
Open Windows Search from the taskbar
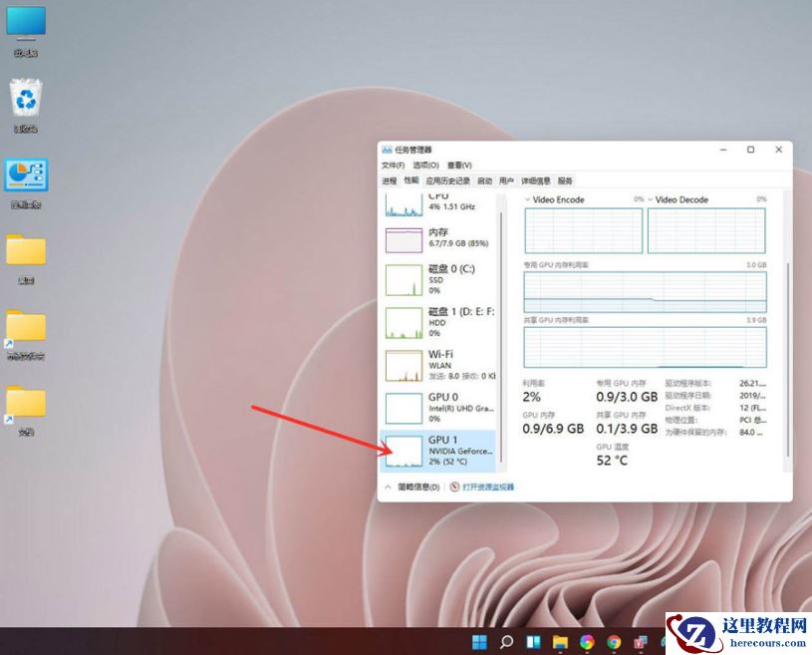(x=505, y=641)
